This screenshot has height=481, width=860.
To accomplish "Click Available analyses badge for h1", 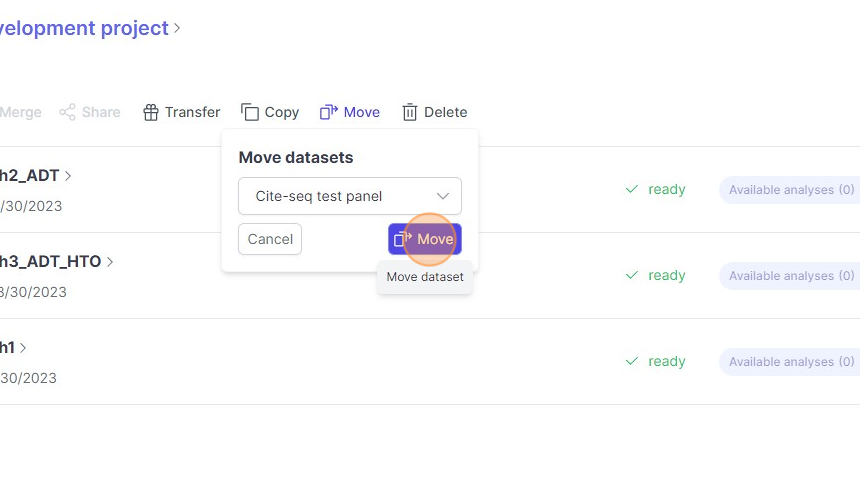I will tap(790, 361).
